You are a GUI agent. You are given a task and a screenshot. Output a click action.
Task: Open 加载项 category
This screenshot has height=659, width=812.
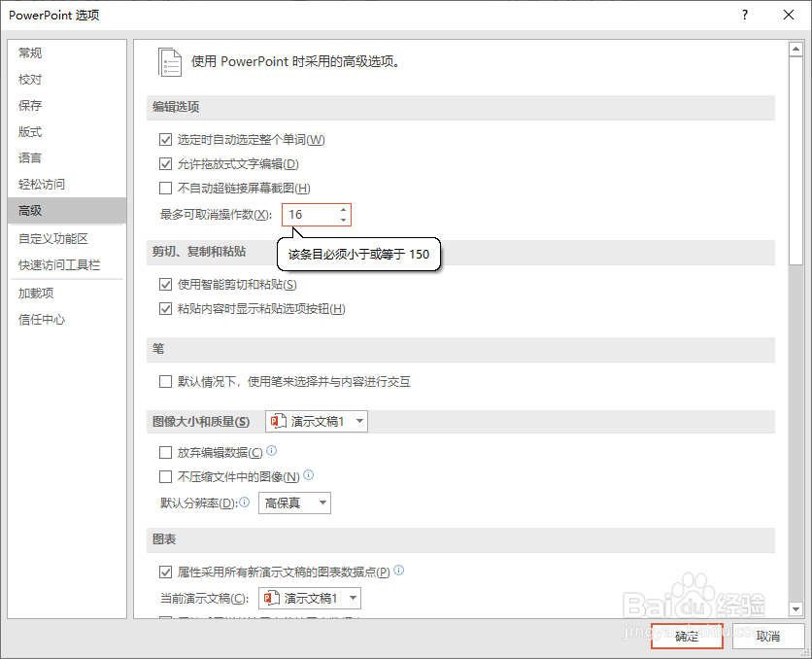pyautogui.click(x=67, y=294)
